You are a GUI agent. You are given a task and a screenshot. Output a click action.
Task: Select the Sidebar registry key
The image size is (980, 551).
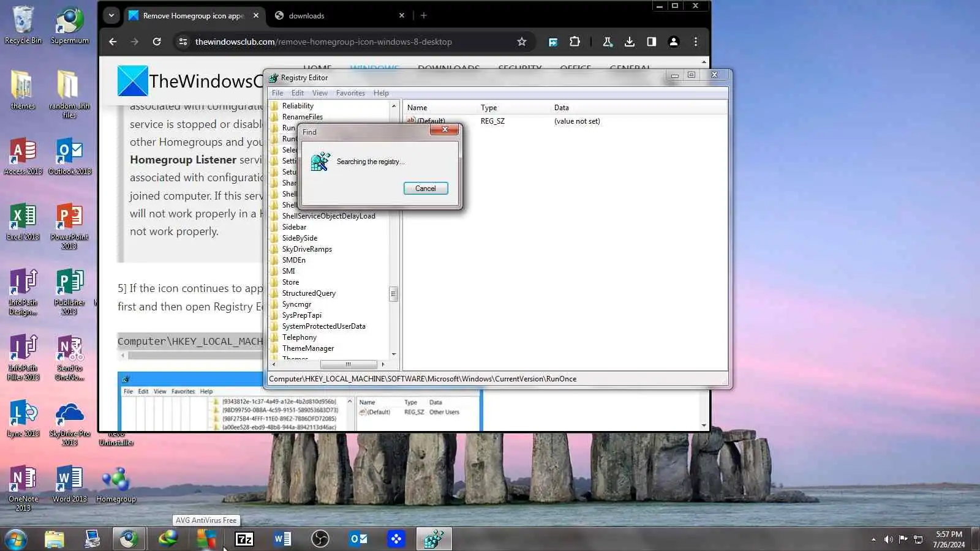click(294, 227)
